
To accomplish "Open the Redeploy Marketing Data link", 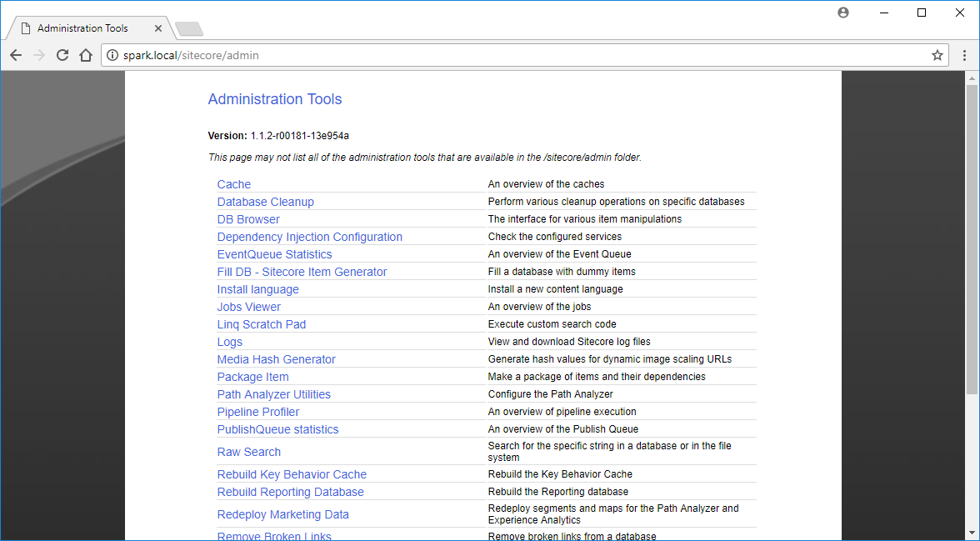I will point(283,514).
